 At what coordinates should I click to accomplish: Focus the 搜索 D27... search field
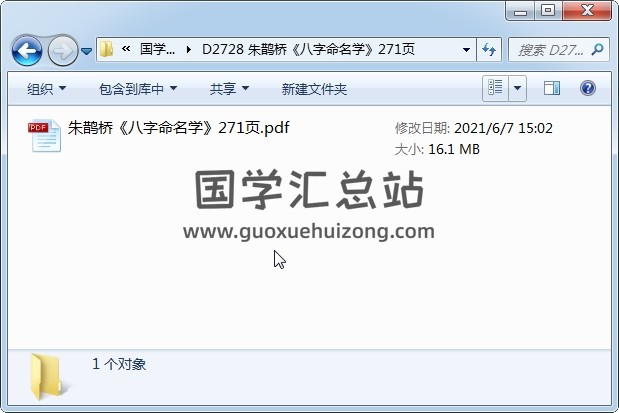click(551, 50)
